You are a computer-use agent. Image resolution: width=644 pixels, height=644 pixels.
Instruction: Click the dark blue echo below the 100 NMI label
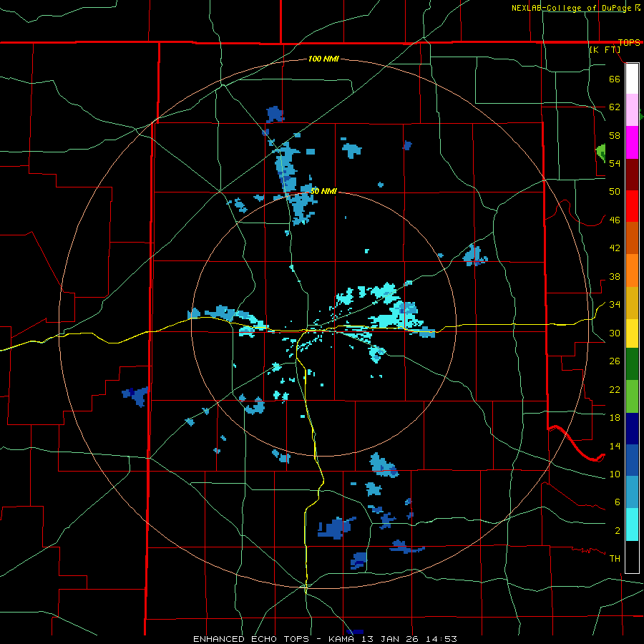tap(275, 114)
